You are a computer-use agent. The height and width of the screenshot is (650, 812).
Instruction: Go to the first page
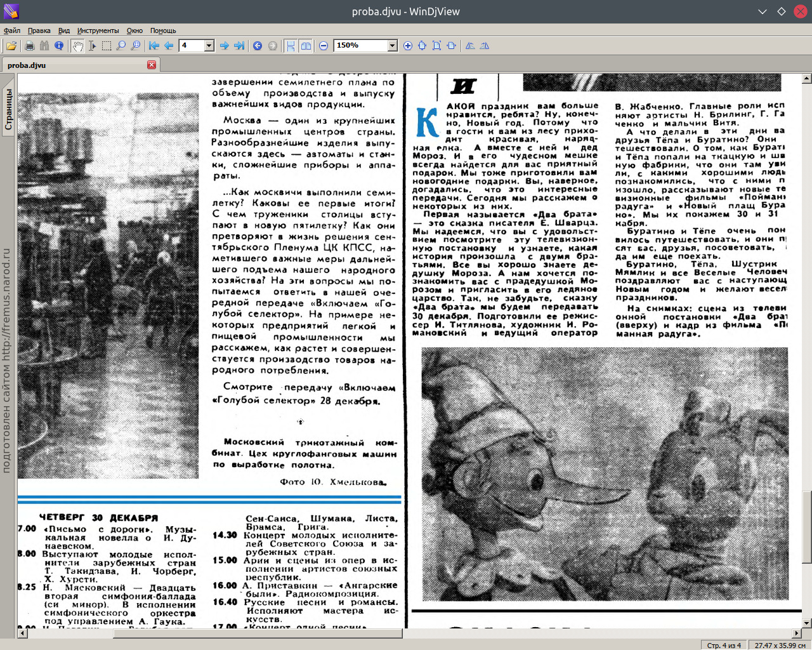tap(154, 46)
